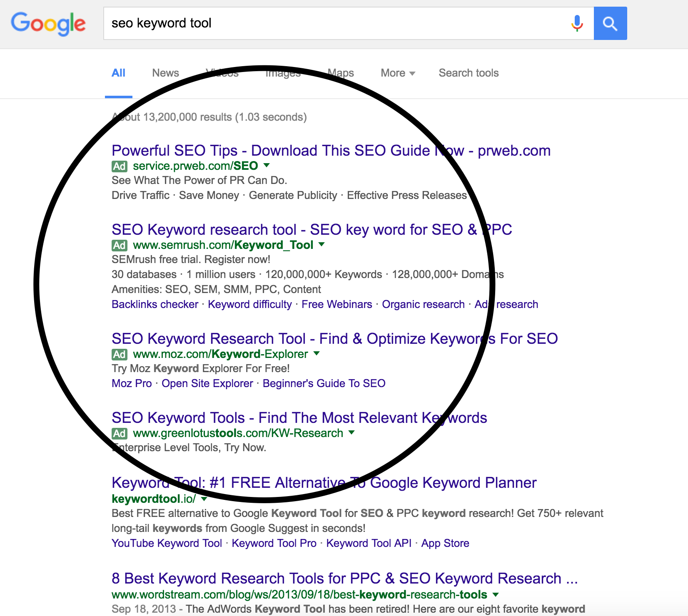
Task: Open Keyword Tool #1 FREE Alternative result
Action: pos(324,483)
